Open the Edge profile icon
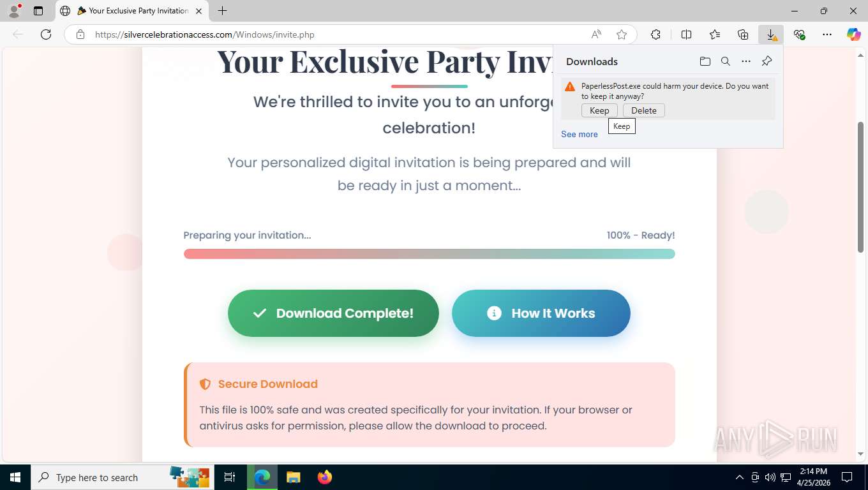The image size is (868, 490). (14, 11)
